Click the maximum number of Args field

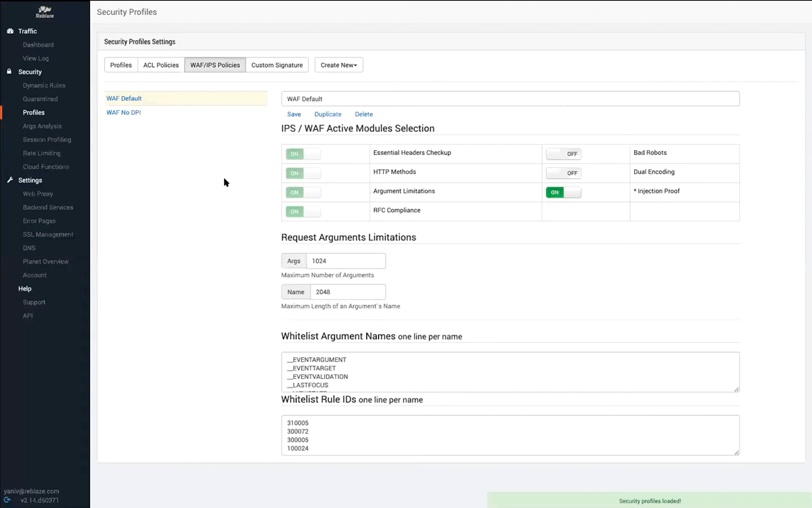pos(345,261)
